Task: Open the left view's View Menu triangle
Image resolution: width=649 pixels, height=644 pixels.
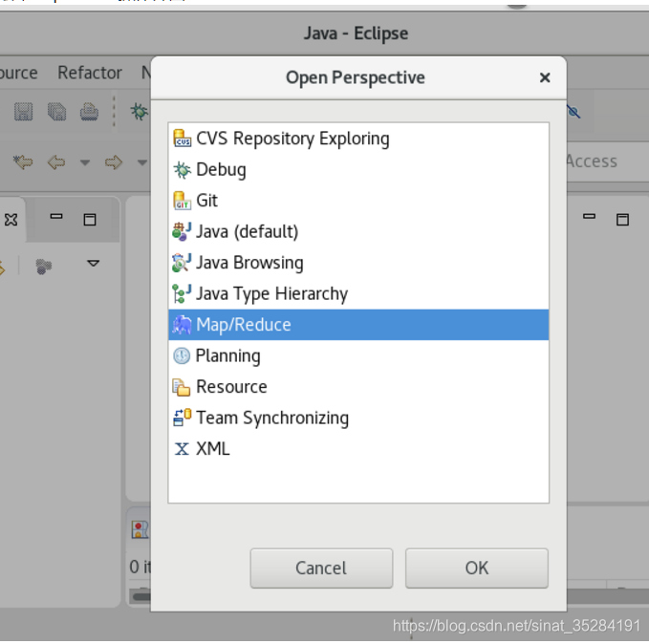Action: 94,263
